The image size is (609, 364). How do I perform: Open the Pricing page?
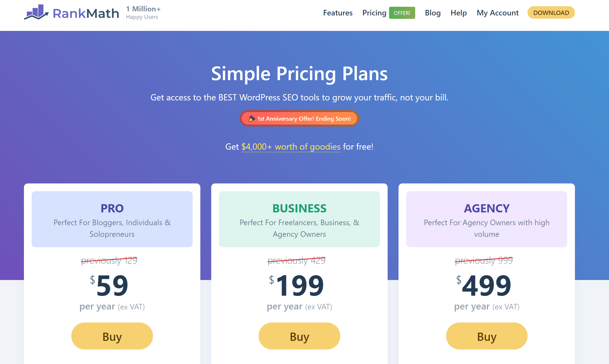(x=374, y=13)
